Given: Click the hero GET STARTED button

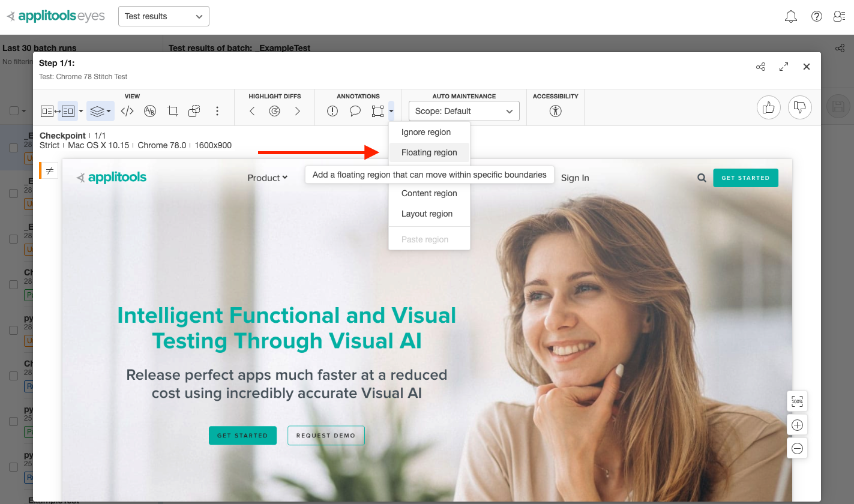Looking at the screenshot, I should pyautogui.click(x=242, y=436).
